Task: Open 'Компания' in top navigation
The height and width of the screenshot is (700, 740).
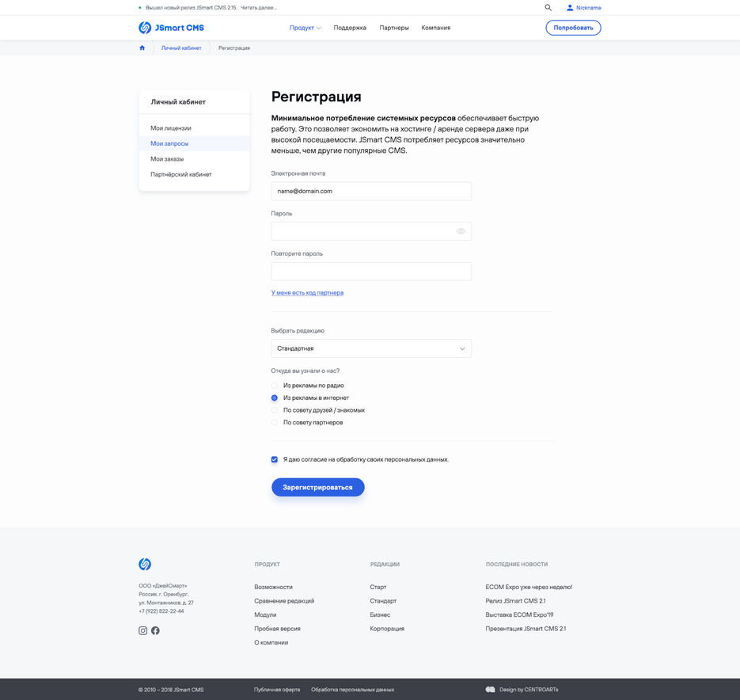Action: (x=435, y=28)
